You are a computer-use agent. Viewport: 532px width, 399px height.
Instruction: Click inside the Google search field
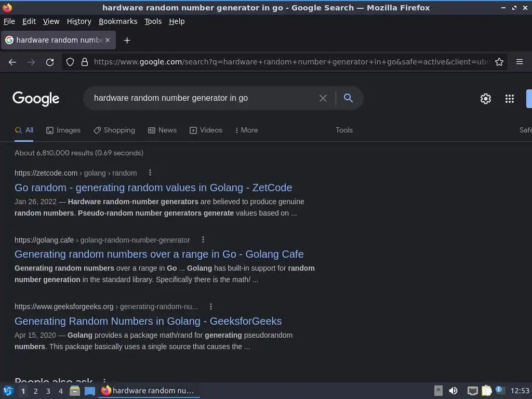click(204, 98)
